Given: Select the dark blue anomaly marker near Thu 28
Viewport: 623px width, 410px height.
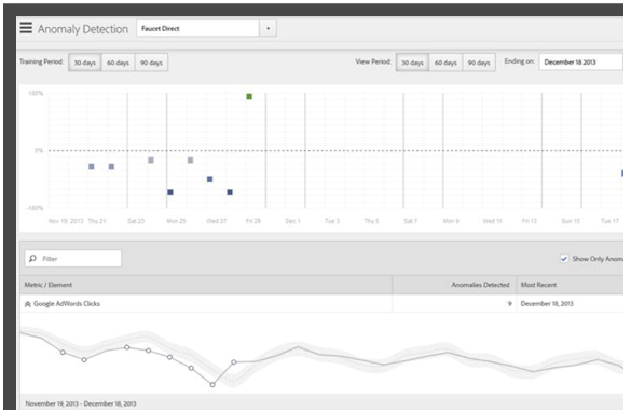Looking at the screenshot, I should (x=230, y=192).
